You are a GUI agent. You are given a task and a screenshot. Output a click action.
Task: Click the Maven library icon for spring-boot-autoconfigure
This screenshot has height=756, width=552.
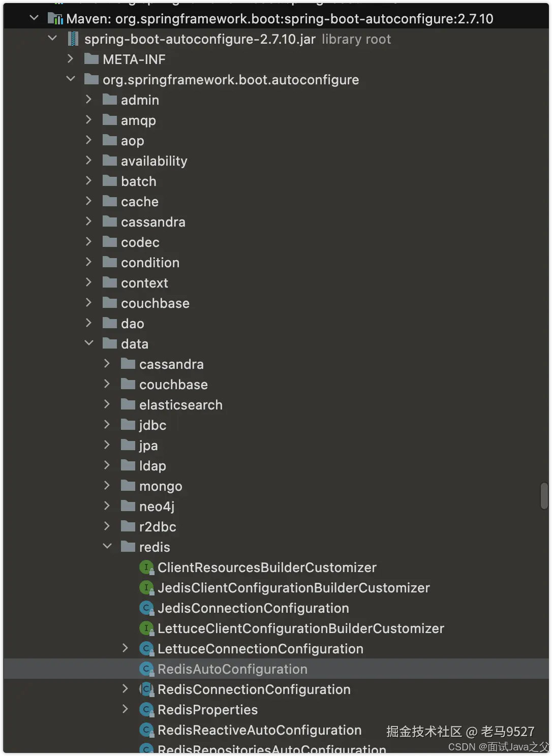55,19
